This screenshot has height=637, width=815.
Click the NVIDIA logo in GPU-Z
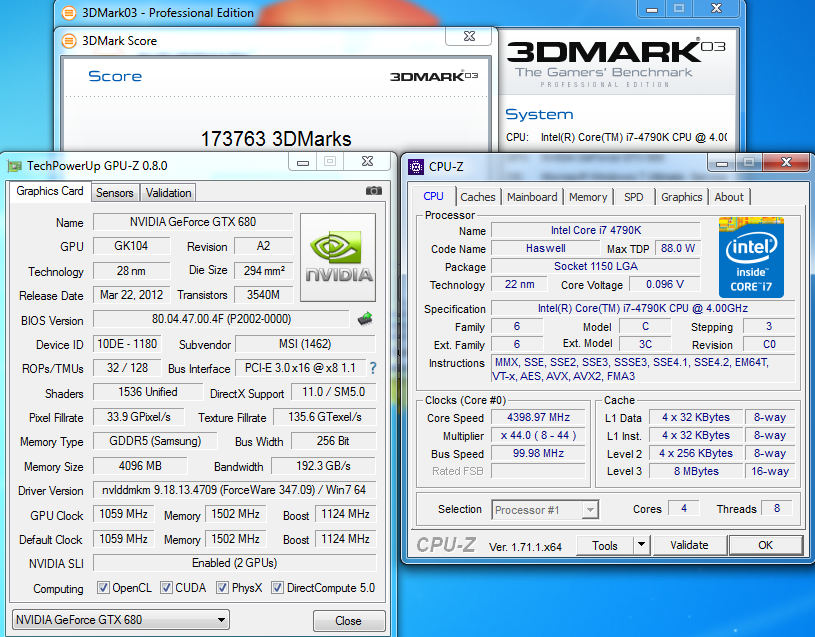(338, 256)
